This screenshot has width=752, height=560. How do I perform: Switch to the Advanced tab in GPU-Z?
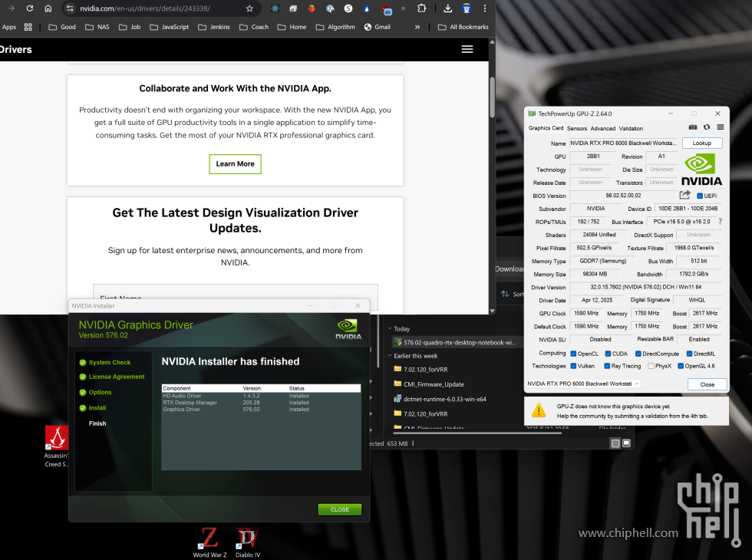[x=603, y=129]
